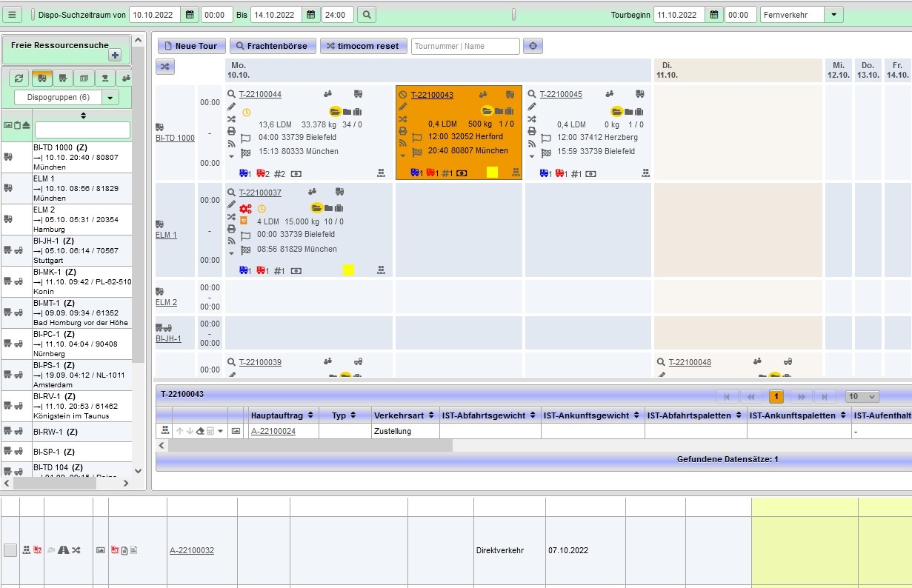Click the resource list vertical scrollbar down arrow

138,470
